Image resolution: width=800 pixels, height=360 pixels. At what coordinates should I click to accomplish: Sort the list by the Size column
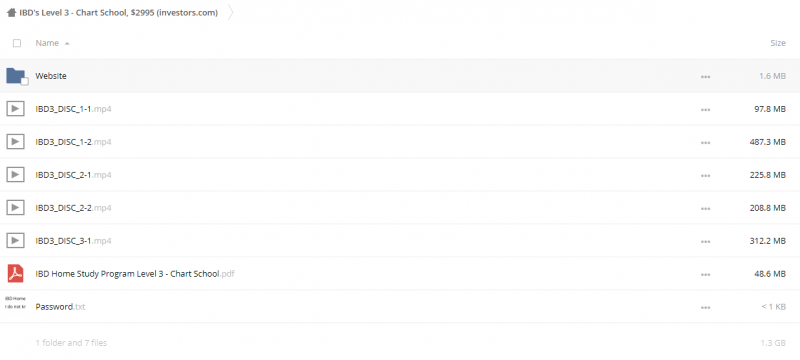[778, 43]
